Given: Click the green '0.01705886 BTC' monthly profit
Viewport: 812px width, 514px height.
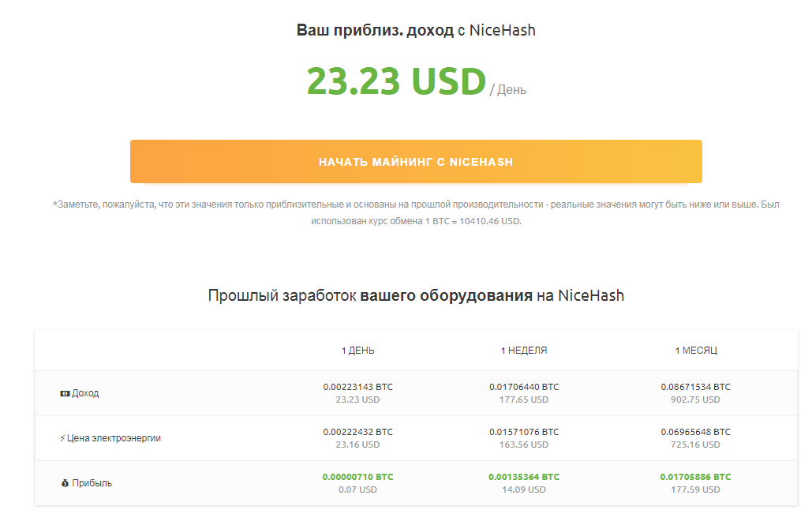Looking at the screenshot, I should pos(695,477).
